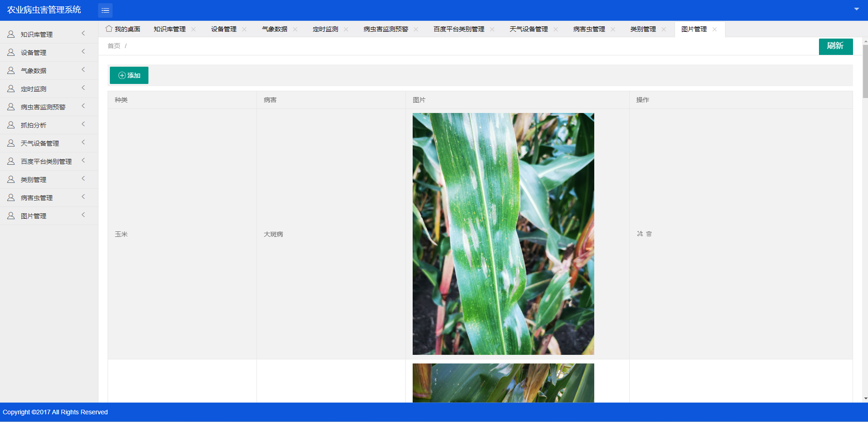Click the home icon on 我的桌面 tab
This screenshot has width=868, height=422.
pos(109,29)
